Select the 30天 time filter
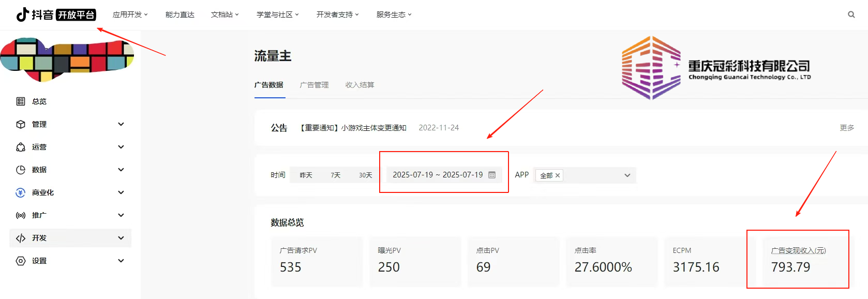This screenshot has width=868, height=299. click(366, 175)
